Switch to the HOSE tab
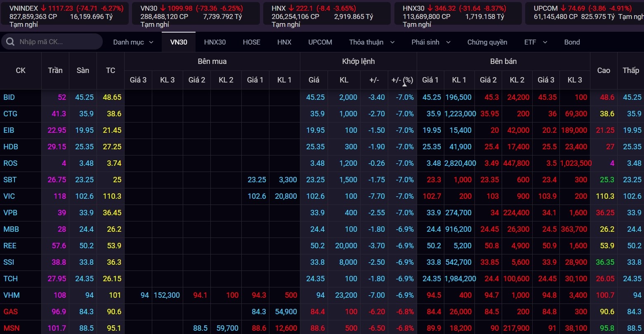The height and width of the screenshot is (334, 644). (251, 42)
